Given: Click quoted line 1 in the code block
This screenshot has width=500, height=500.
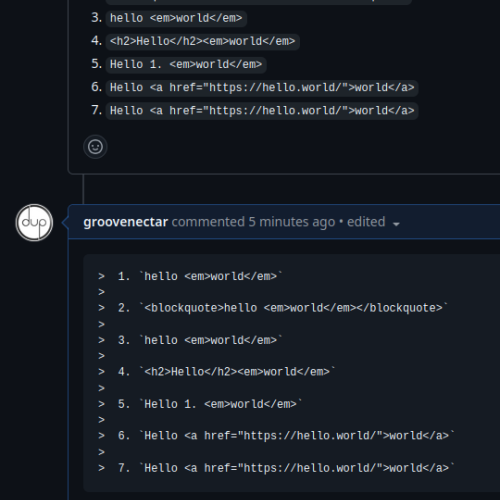Looking at the screenshot, I should pos(190,276).
